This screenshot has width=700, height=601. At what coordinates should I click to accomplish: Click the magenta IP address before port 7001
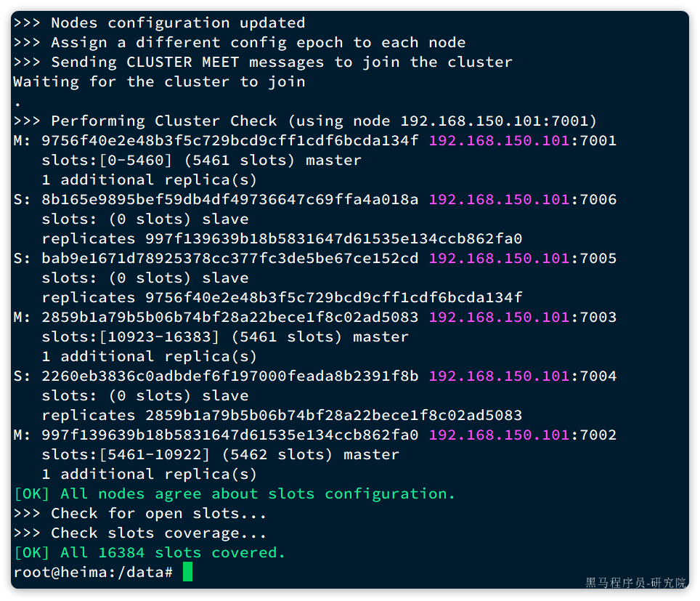click(499, 140)
